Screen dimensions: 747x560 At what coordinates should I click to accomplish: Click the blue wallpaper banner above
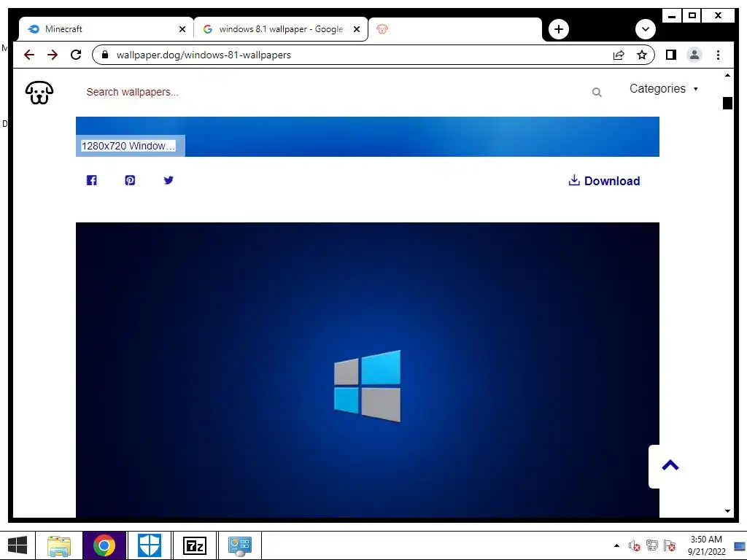pyautogui.click(x=368, y=136)
